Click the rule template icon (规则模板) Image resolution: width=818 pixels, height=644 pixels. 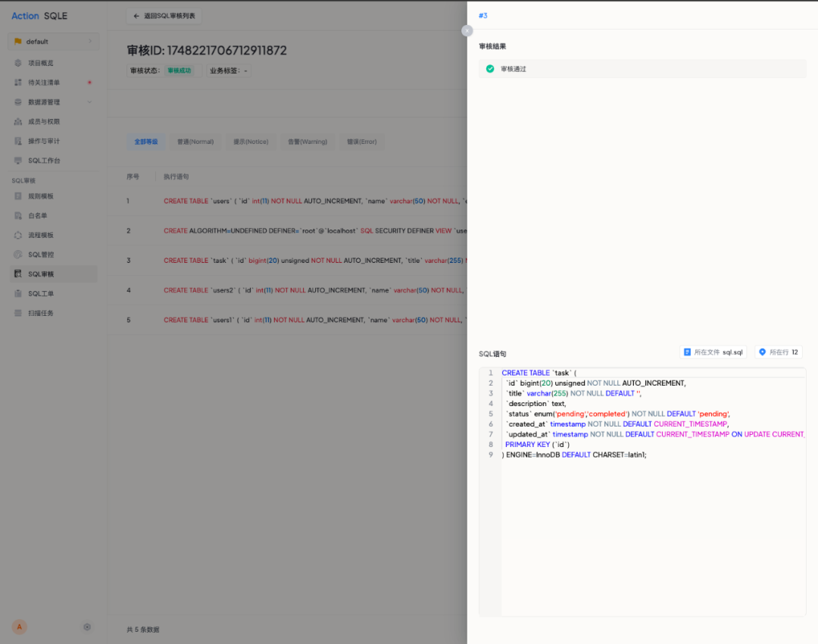[x=18, y=196]
